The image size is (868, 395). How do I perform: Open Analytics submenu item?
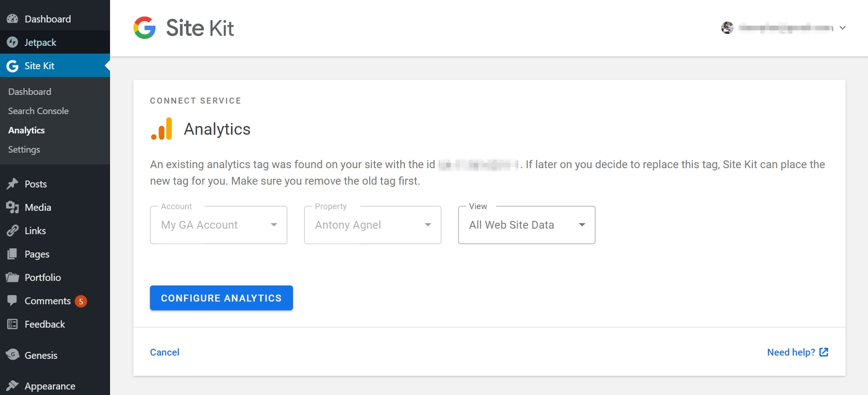click(x=27, y=130)
